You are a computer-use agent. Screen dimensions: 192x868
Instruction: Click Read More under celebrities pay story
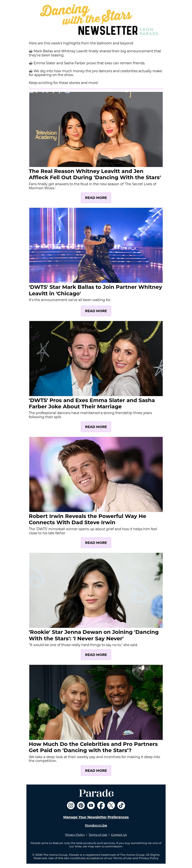point(96,771)
